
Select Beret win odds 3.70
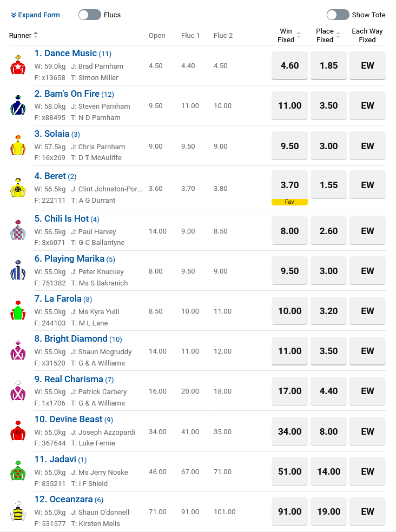pos(289,185)
